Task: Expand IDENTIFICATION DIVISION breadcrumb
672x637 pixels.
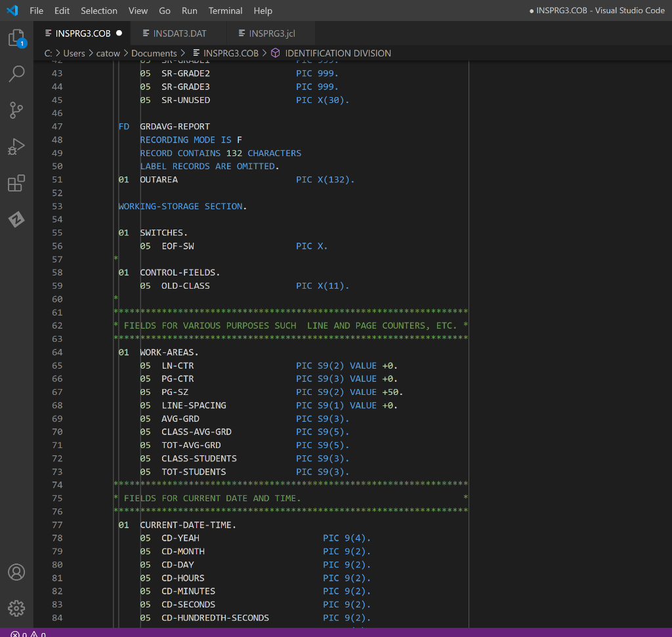Action: (337, 53)
